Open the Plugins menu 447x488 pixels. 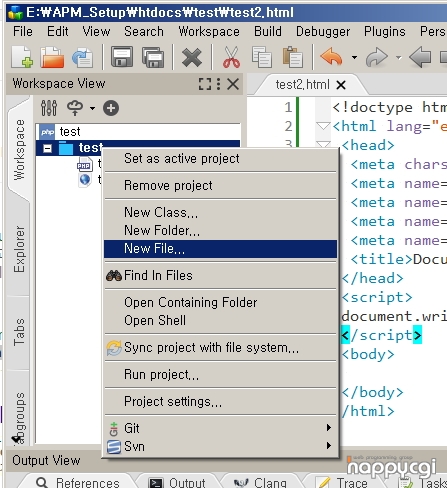click(x=384, y=32)
